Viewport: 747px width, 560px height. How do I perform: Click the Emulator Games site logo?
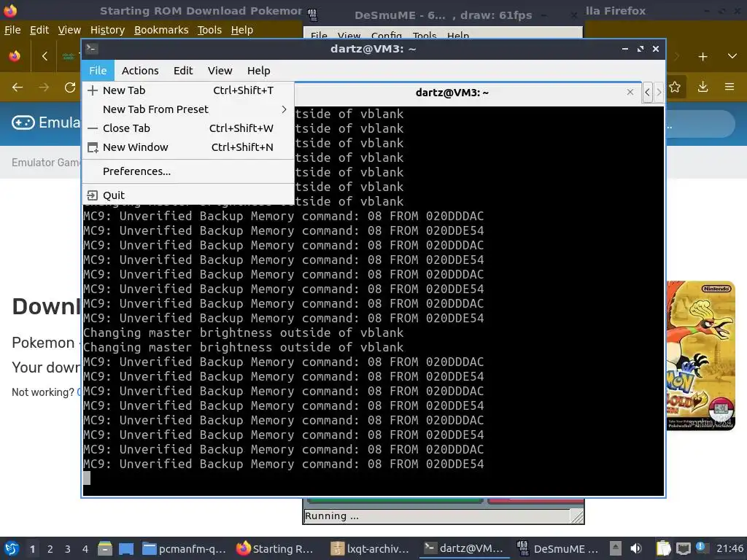[x=46, y=122]
